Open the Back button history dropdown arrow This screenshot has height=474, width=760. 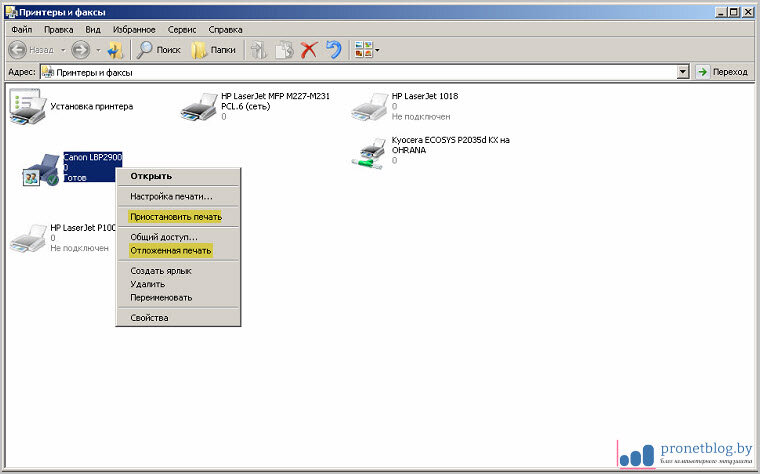tap(63, 50)
